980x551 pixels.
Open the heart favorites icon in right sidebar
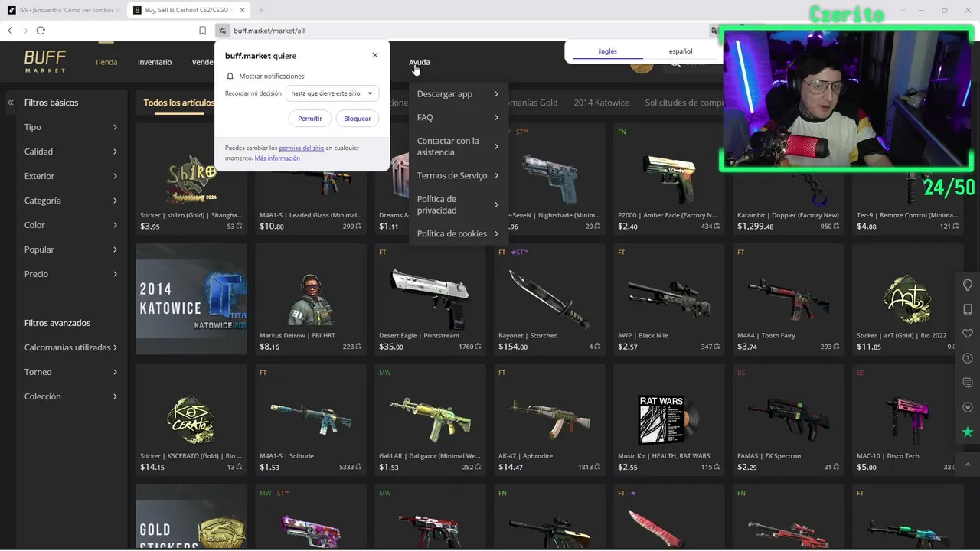point(968,334)
